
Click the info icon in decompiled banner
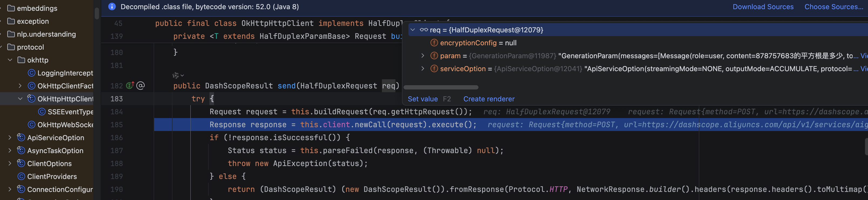112,7
